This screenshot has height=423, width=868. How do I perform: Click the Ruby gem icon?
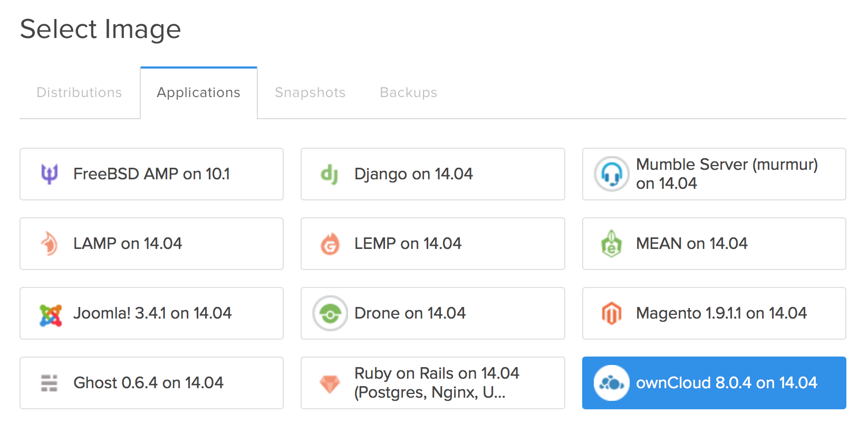330,384
